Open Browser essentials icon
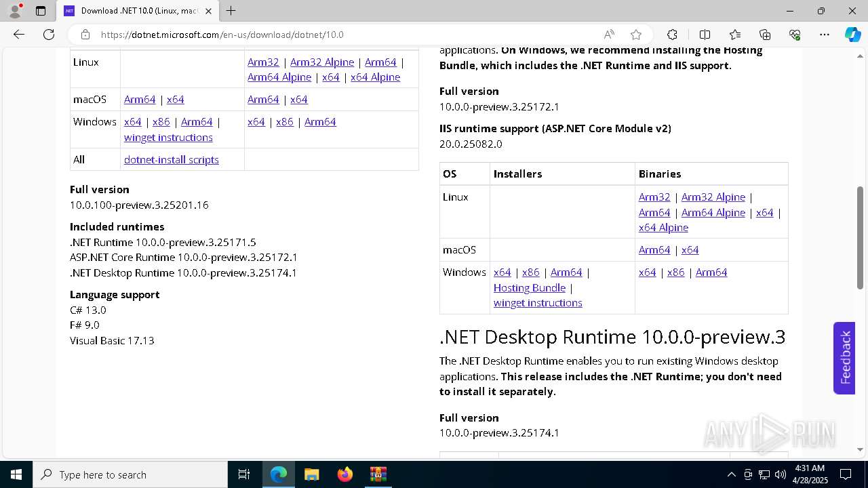868x488 pixels. [x=795, y=35]
